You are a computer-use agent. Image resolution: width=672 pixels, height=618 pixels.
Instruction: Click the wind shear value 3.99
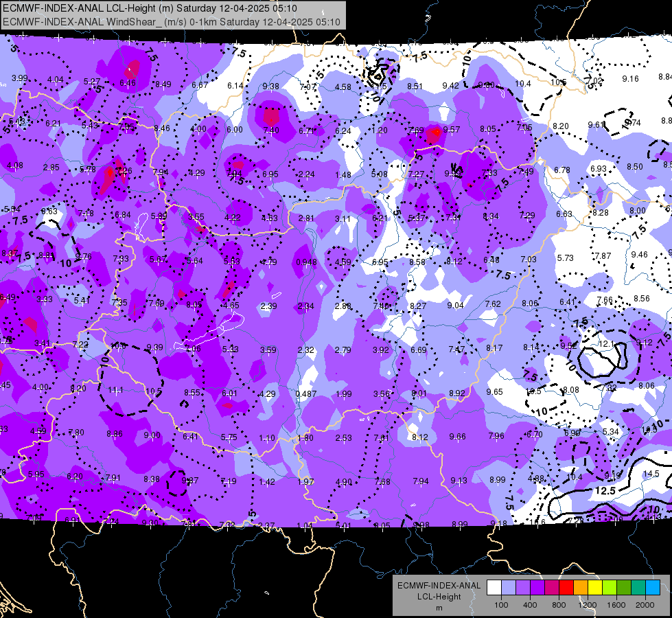pos(20,78)
